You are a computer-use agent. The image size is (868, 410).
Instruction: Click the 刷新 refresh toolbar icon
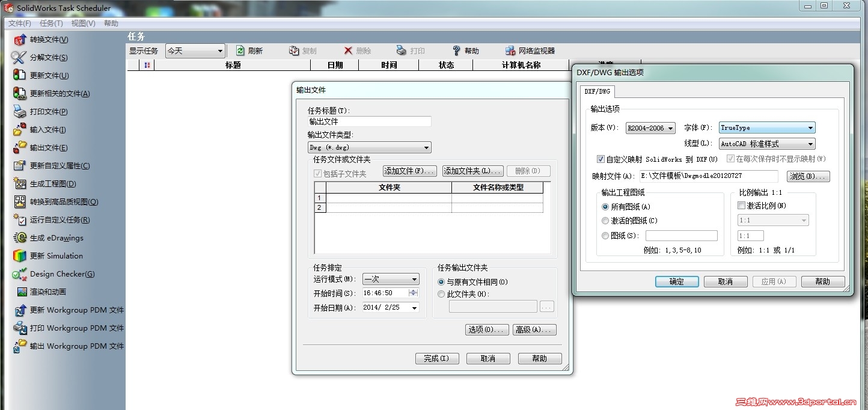click(240, 51)
